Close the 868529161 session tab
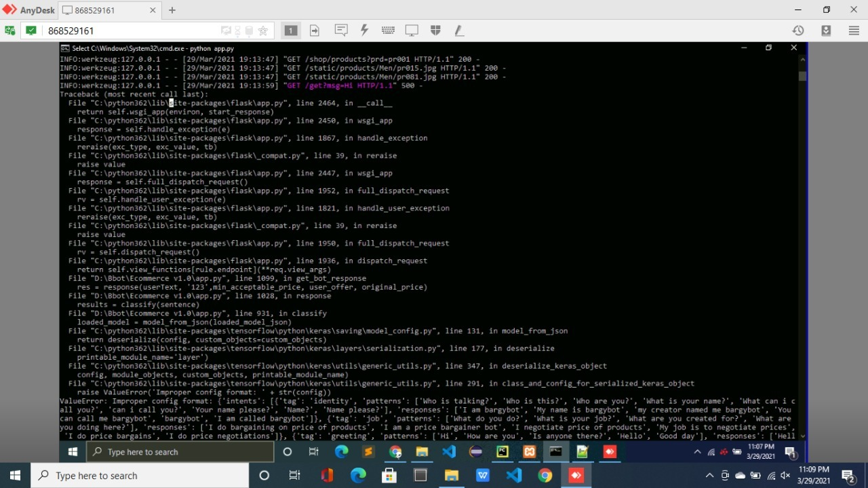The image size is (868, 488). [153, 10]
